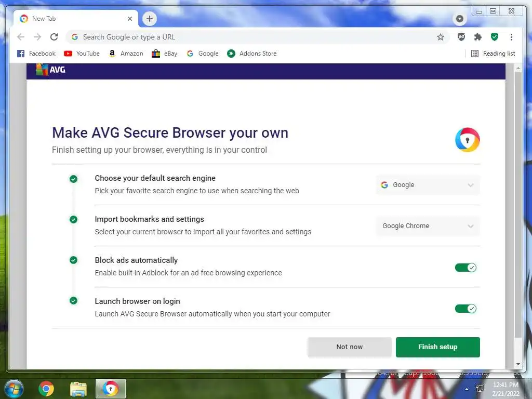
Task: Bookmark this tab with the star icon
Action: (441, 37)
